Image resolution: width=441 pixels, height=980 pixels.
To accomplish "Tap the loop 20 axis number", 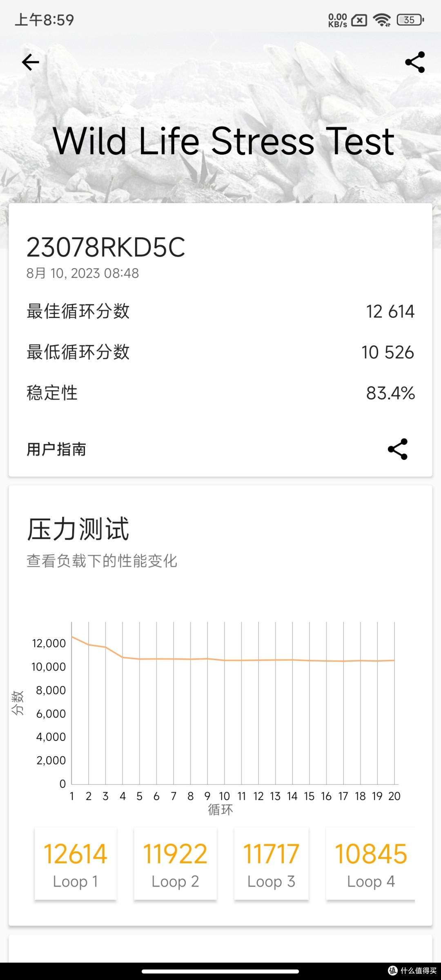I will 394,796.
